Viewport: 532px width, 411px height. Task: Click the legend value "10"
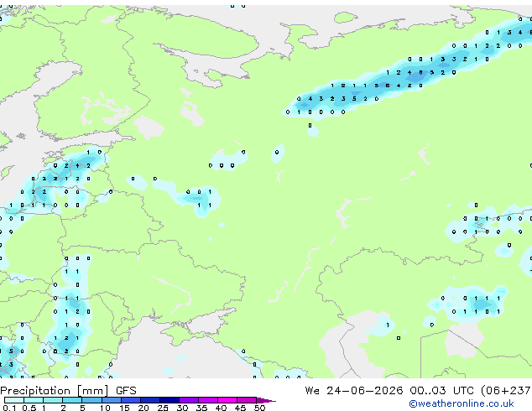tap(105, 408)
